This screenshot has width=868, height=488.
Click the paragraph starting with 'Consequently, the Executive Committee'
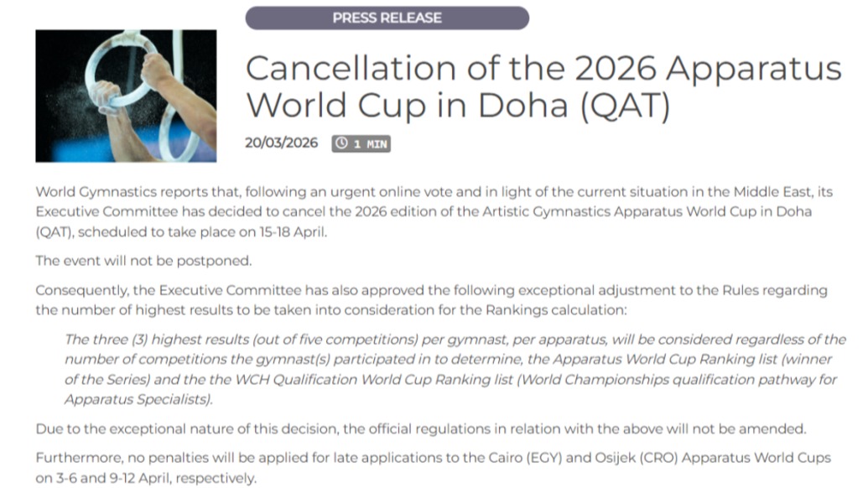click(x=432, y=300)
